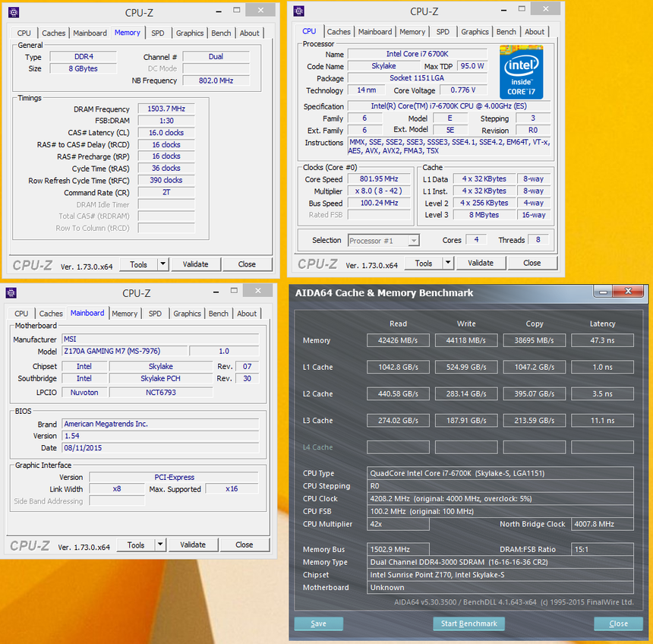The image size is (653, 644).
Task: Switch to the SPD tab
Action: coord(157,33)
